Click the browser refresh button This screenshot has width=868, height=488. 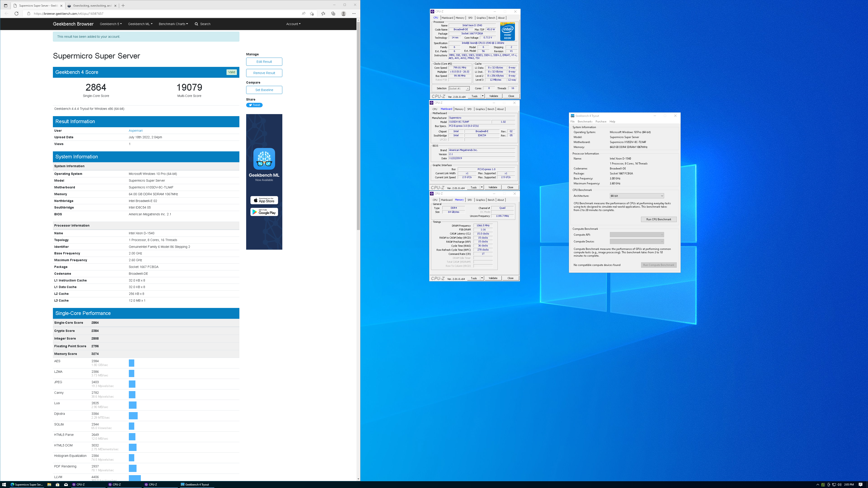17,14
